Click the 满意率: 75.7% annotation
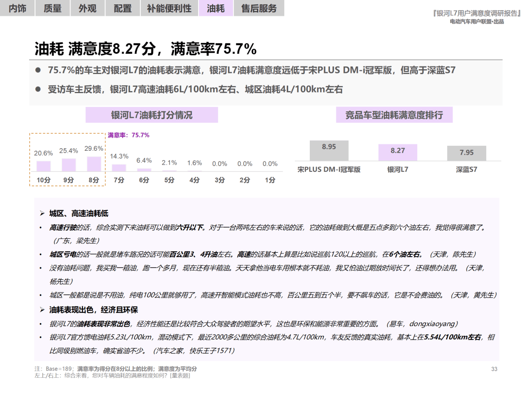Screen dimensions: 532x399 point(129,135)
